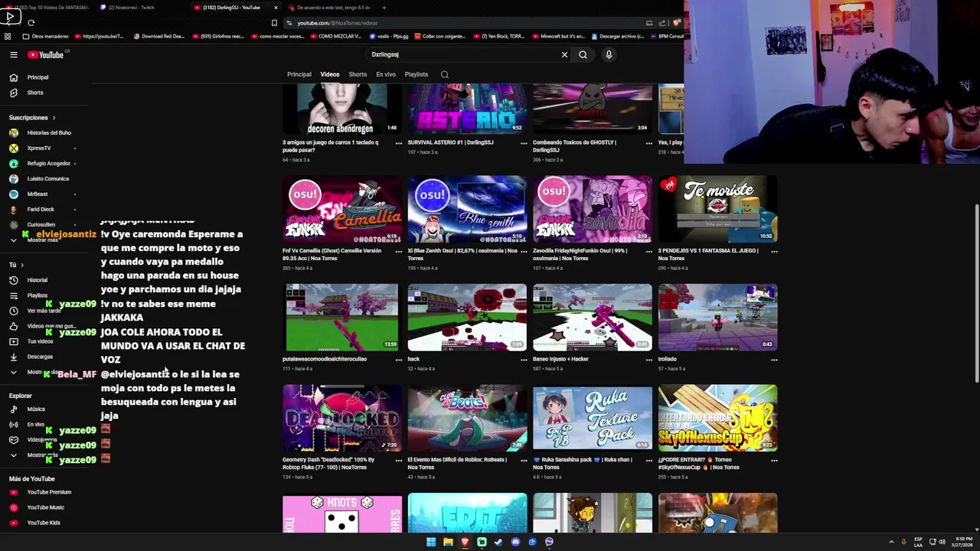
Task: Switch to En vivo channel tab
Action: tap(386, 74)
